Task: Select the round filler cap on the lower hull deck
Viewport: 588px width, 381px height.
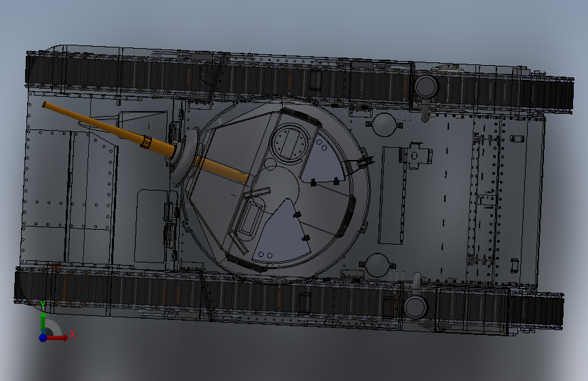Action: 377,265
